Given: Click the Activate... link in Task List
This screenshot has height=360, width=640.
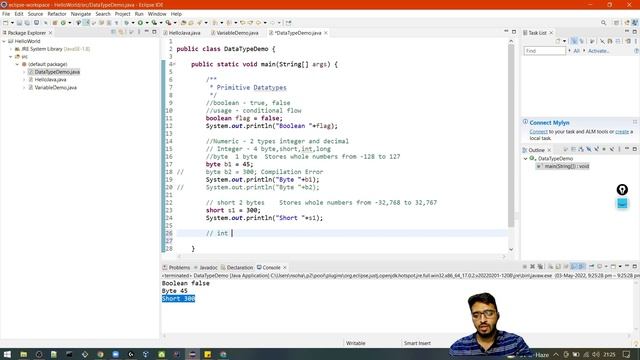Looking at the screenshot, I should (598, 51).
